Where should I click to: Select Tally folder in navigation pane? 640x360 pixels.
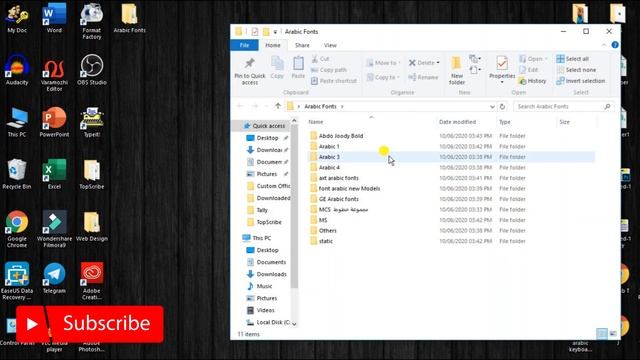click(258, 210)
